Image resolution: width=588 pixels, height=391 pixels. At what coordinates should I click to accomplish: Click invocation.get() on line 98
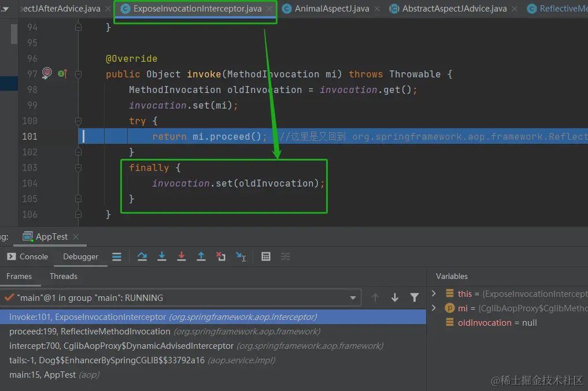pyautogui.click(x=365, y=90)
